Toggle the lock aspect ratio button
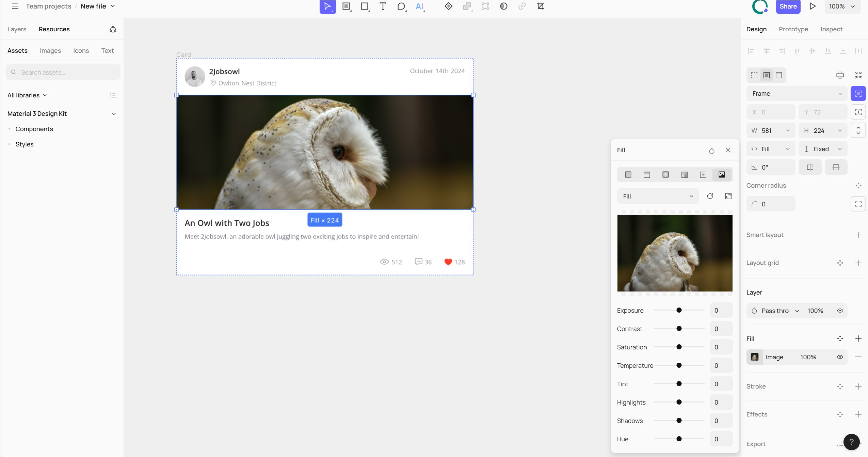The width and height of the screenshot is (868, 457). 858,130
